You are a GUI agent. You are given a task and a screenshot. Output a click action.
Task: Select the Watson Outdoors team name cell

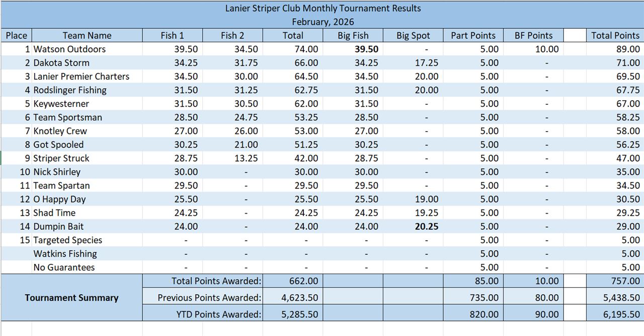click(69, 49)
